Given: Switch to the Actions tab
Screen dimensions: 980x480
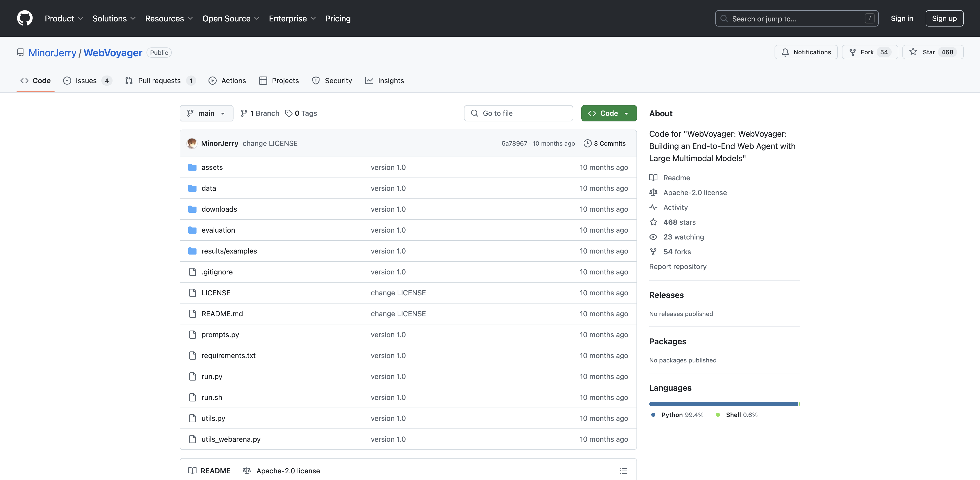Looking at the screenshot, I should 227,81.
